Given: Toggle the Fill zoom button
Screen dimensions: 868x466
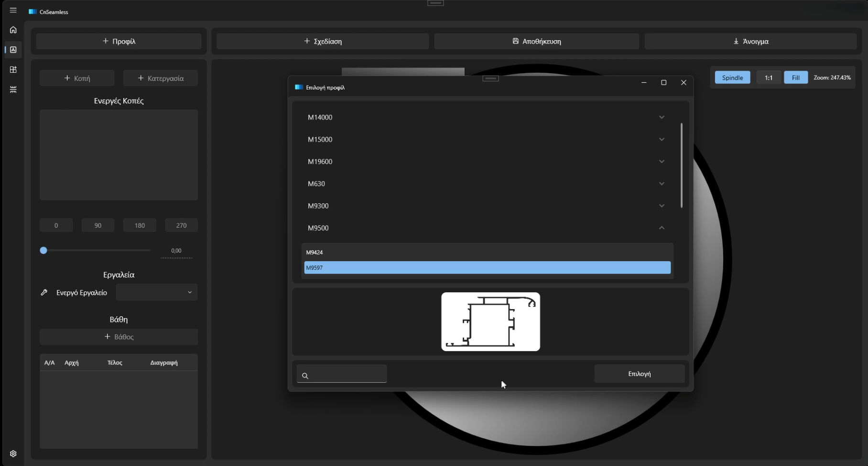Looking at the screenshot, I should 796,78.
